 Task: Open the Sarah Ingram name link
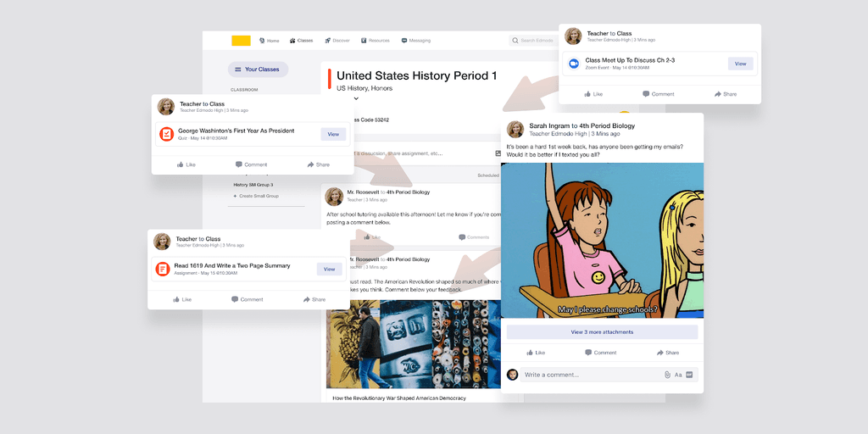(x=549, y=125)
